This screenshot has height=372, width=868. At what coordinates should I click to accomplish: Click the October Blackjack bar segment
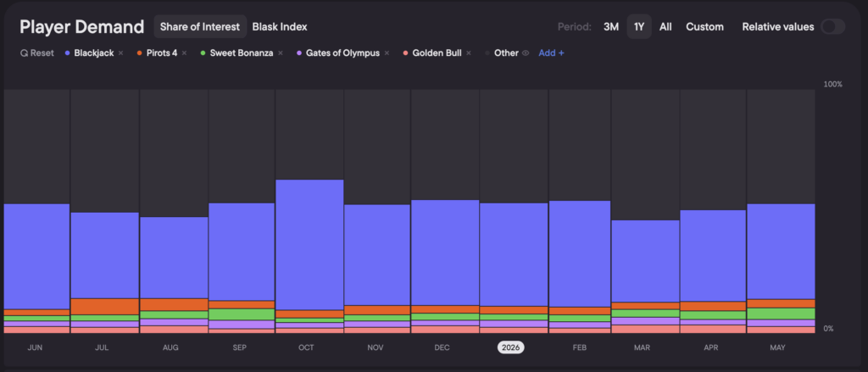point(309,245)
